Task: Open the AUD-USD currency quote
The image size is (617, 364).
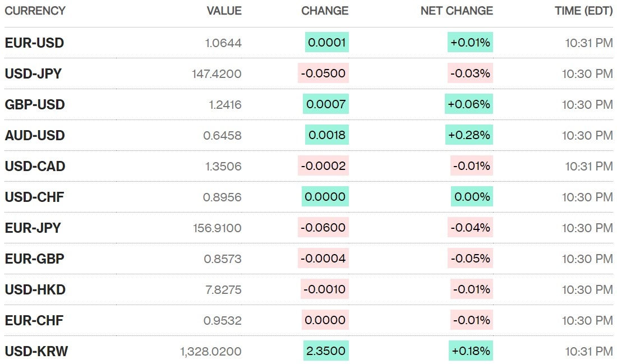Action: point(35,135)
